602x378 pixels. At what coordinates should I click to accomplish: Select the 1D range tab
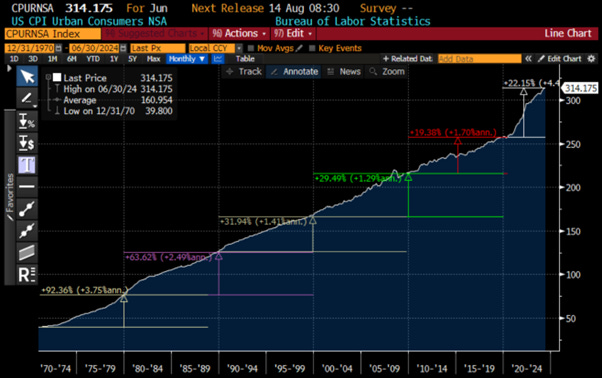14,59
